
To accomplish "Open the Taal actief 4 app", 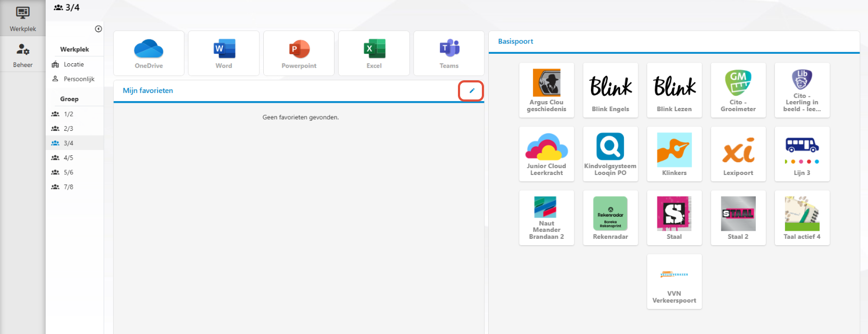I will point(802,218).
